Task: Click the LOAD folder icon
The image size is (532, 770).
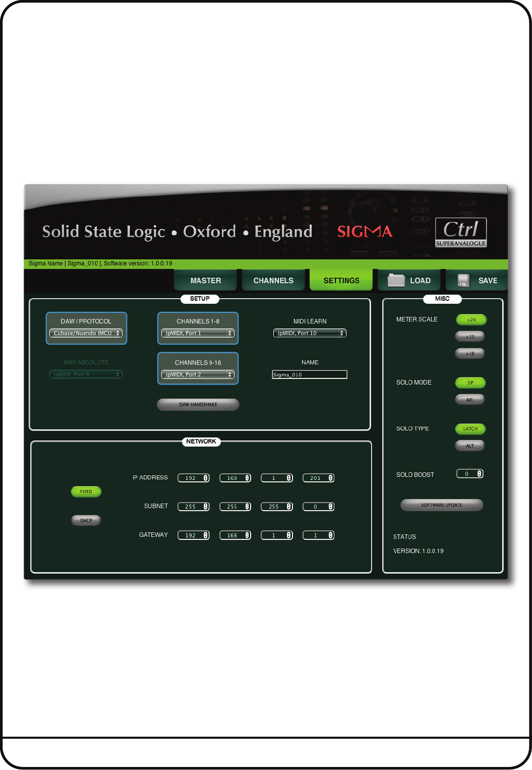Action: [x=396, y=280]
